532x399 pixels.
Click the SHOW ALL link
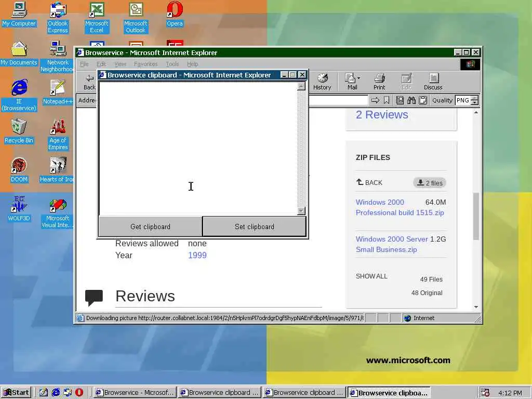371,276
